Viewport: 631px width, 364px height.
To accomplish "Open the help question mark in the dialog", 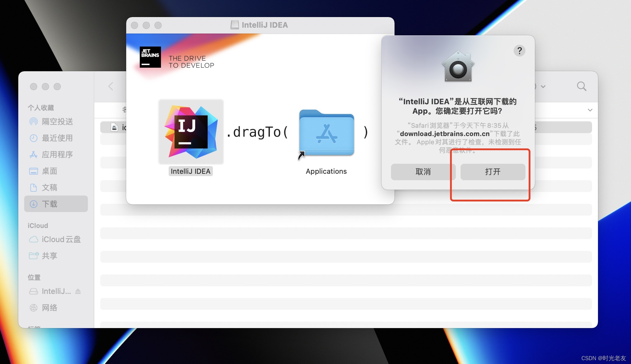I will 519,51.
